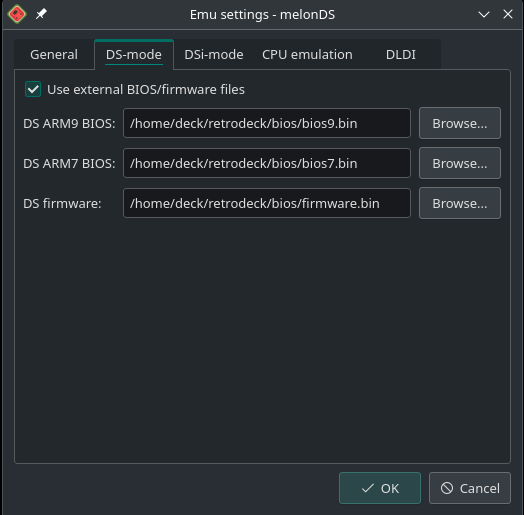Screen dimensions: 524x515
Task: Select the DS-mode tab
Action: tap(134, 54)
